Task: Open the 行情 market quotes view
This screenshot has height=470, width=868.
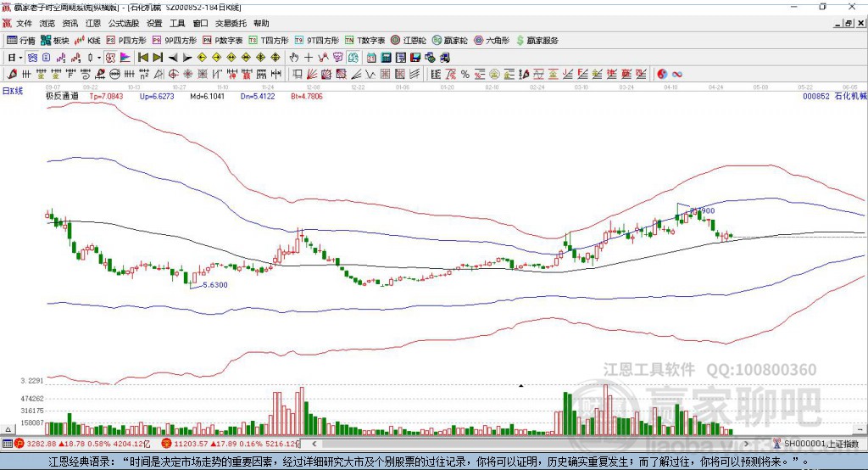Action: (x=20, y=41)
